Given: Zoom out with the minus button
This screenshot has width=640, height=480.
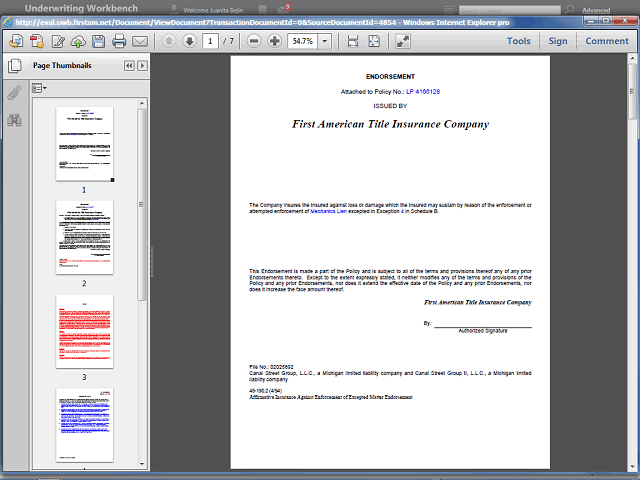Looking at the screenshot, I should pyautogui.click(x=254, y=41).
